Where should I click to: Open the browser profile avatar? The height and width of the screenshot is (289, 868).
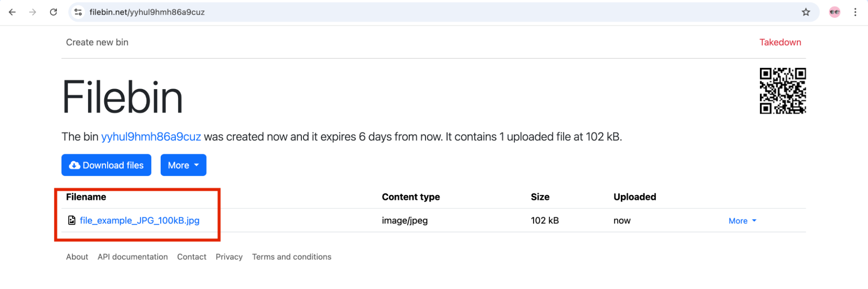[834, 12]
